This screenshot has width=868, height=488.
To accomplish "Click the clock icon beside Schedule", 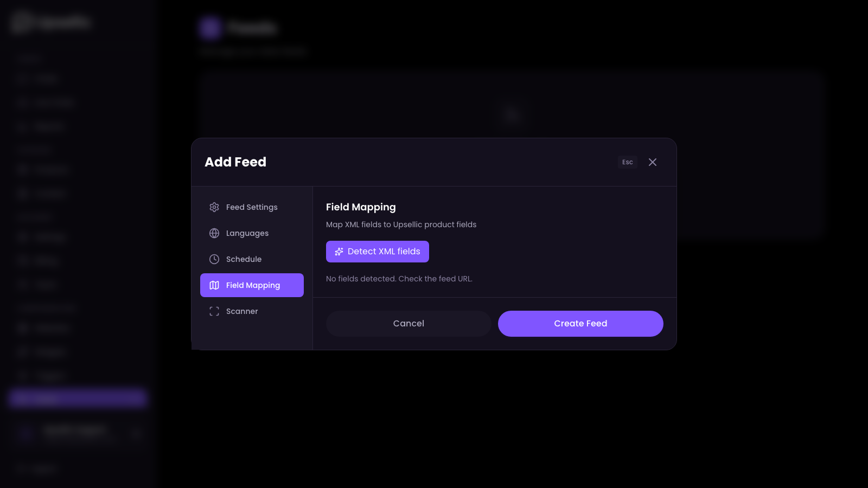I will click(214, 259).
